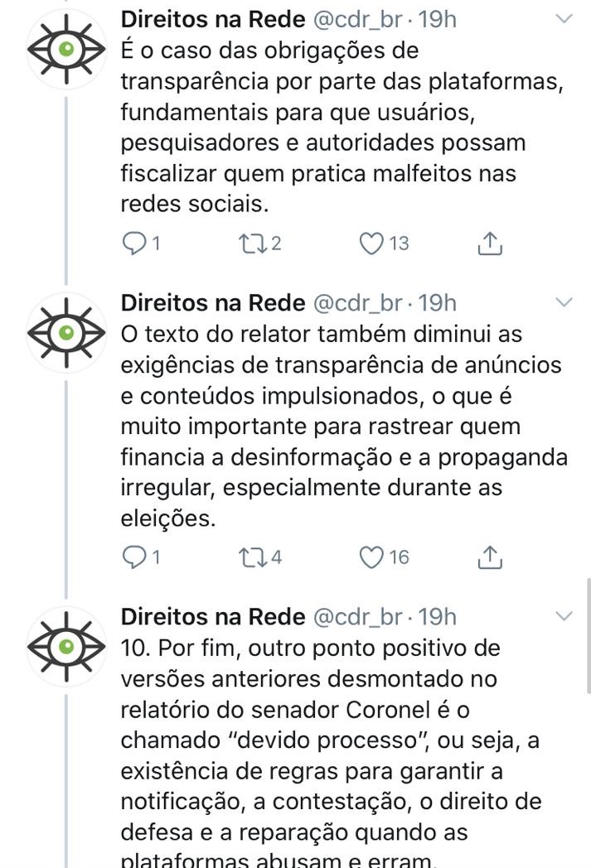Viewport: 591px width, 868px height.
Task: Open @cdr_br handle on second tweet
Action: point(357,303)
